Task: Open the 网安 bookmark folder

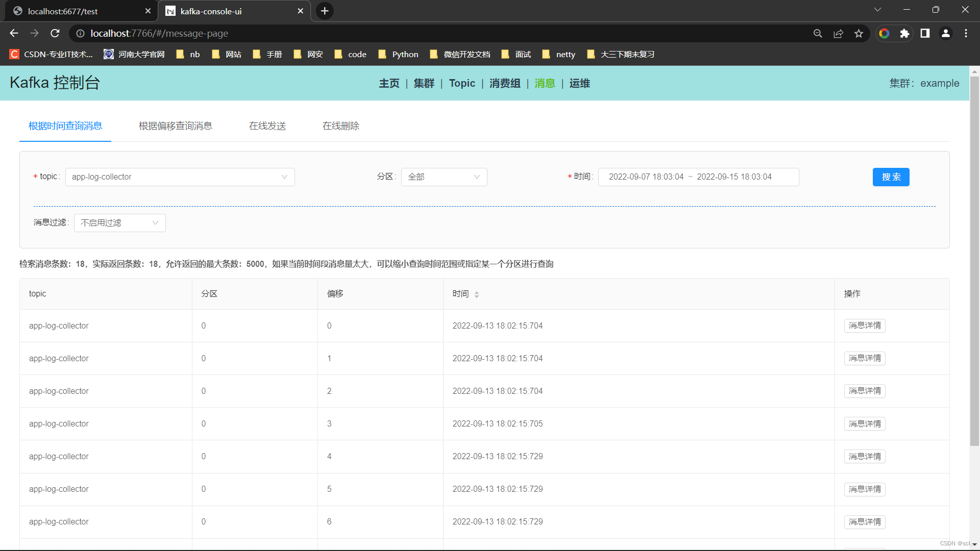Action: [308, 54]
